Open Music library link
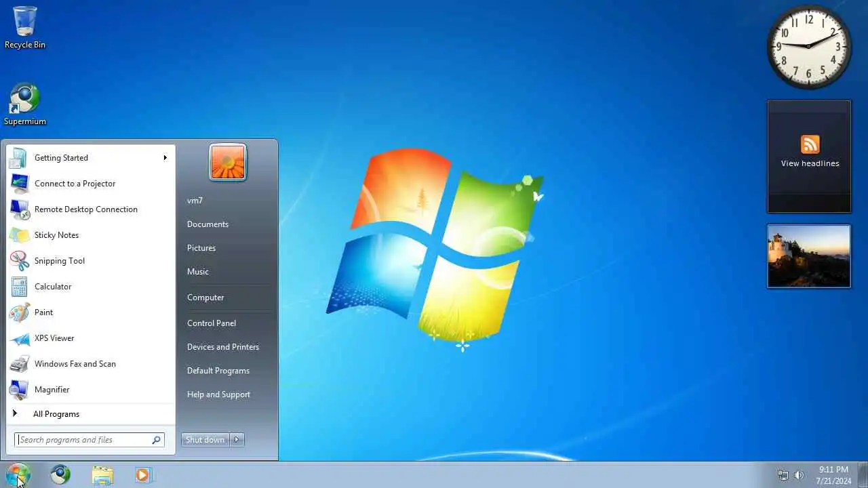The height and width of the screenshot is (488, 868). 198,272
